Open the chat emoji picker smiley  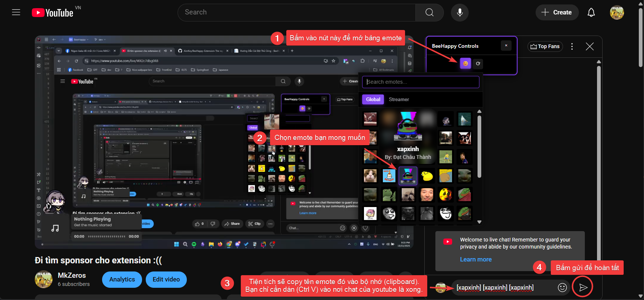(562, 287)
